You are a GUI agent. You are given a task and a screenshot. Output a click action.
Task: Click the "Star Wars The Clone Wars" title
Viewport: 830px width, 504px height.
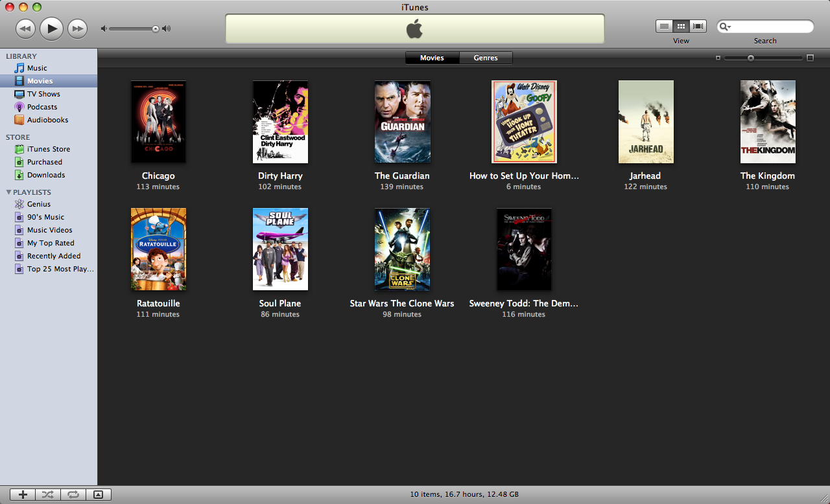(x=402, y=303)
